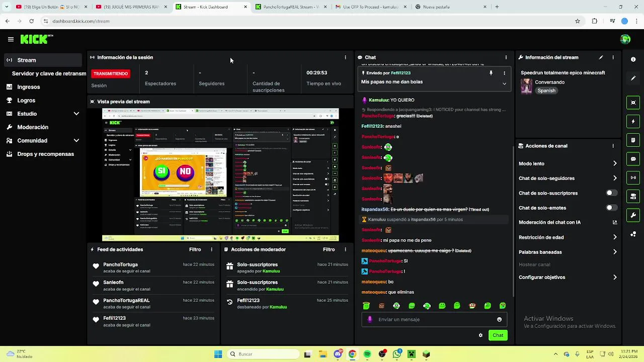Image resolution: width=644 pixels, height=362 pixels.
Task: Click the TRANSMITIENDO status badge
Action: coord(111,73)
